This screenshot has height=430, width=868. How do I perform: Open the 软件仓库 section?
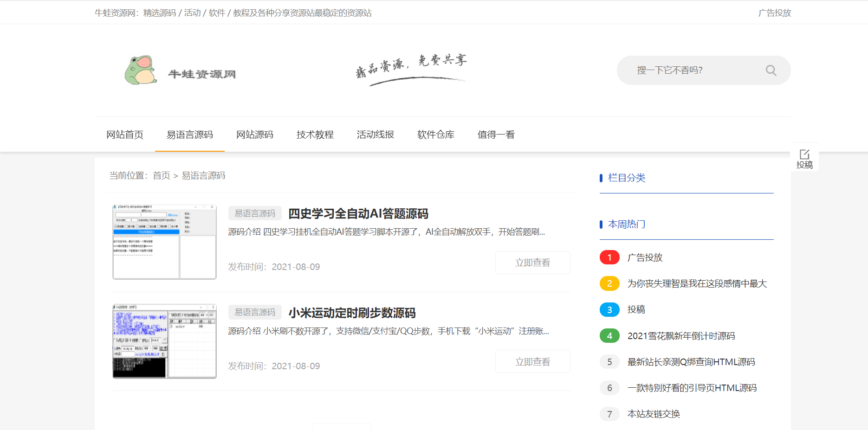(435, 134)
